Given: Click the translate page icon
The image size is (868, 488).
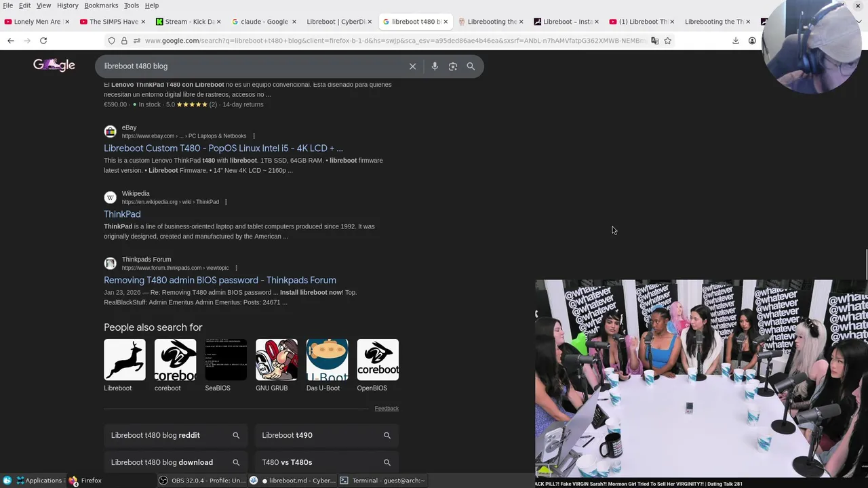Looking at the screenshot, I should (654, 41).
